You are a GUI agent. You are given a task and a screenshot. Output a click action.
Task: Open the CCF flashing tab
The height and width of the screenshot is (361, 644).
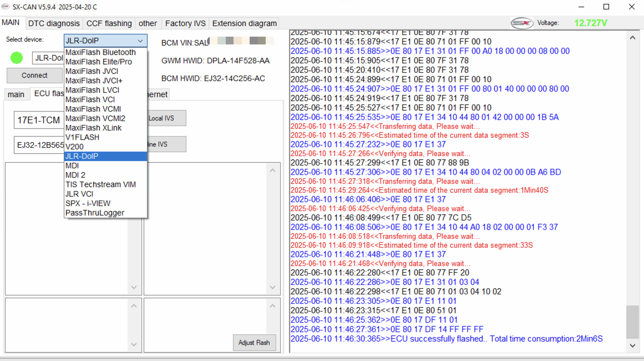109,23
